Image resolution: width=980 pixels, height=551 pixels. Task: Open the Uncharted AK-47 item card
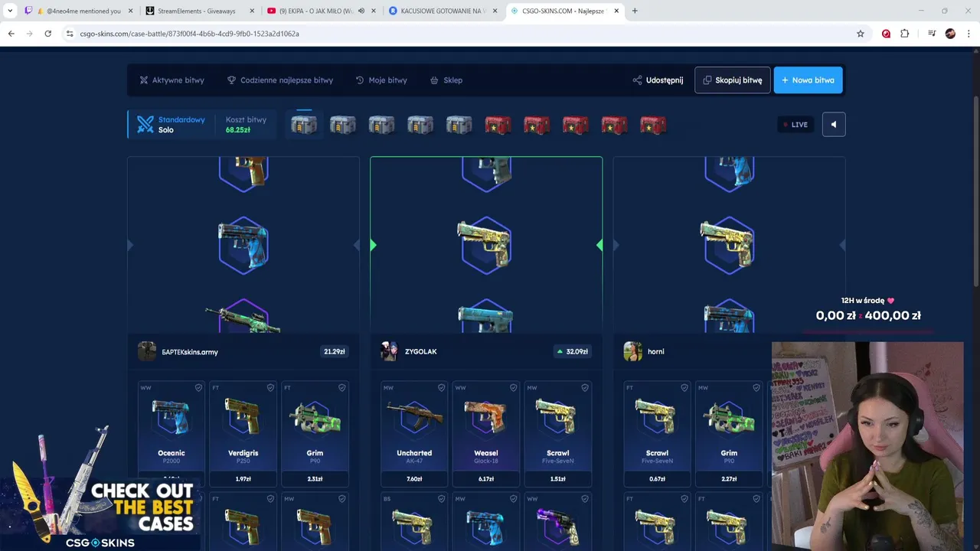tap(414, 434)
